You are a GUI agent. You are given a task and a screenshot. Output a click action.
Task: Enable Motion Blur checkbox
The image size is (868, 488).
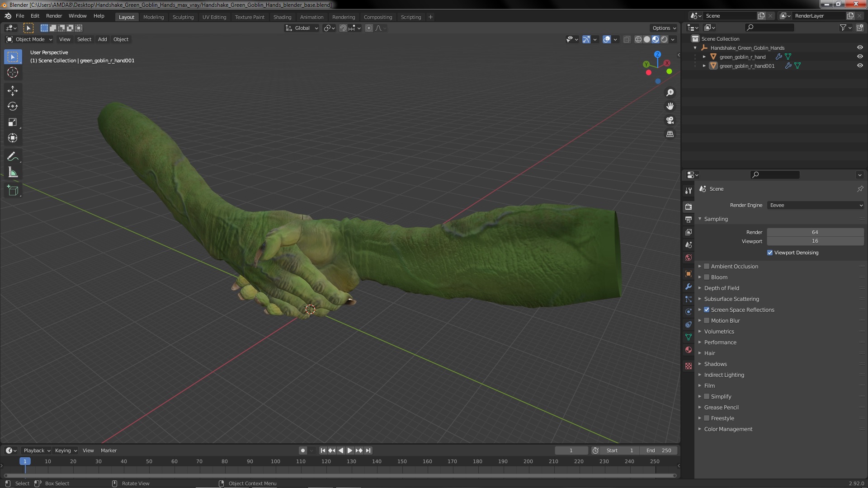[707, 320]
